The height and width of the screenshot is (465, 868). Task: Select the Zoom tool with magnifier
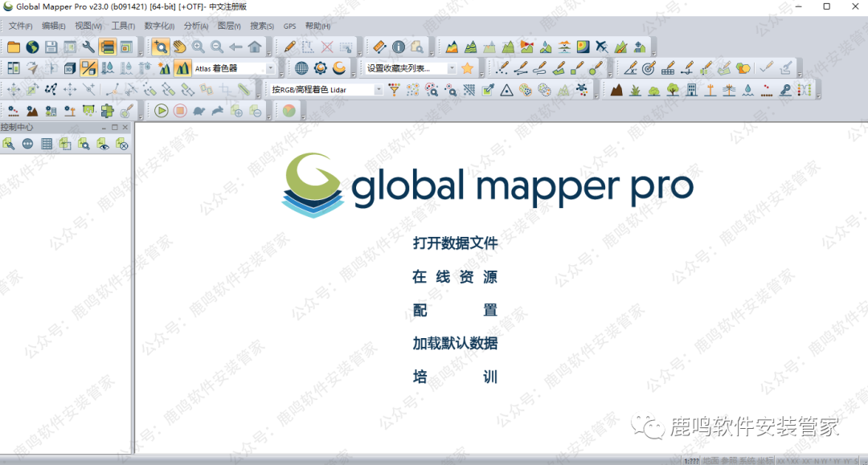point(161,47)
